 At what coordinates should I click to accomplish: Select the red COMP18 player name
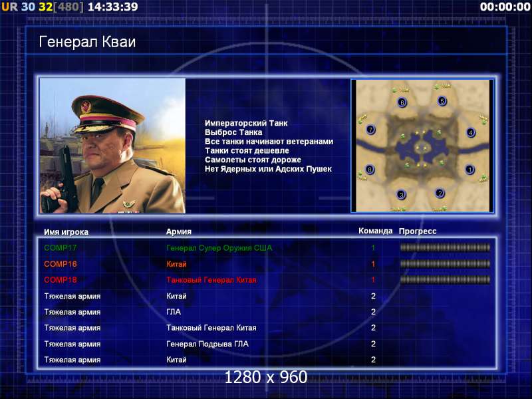(x=61, y=280)
